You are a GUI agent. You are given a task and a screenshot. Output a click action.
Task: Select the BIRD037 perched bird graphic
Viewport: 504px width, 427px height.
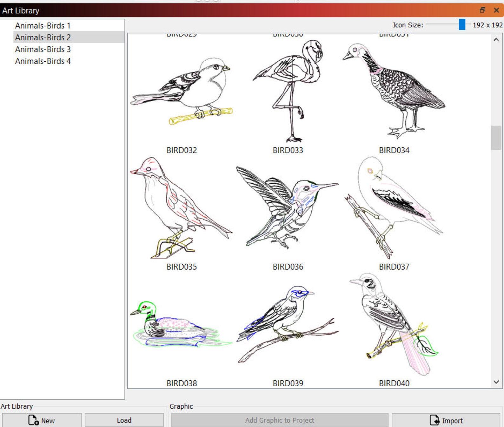click(394, 208)
